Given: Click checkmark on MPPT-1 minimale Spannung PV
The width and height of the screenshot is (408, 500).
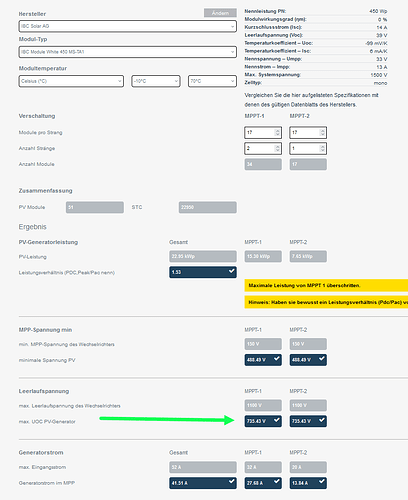Looking at the screenshot, I should (277, 358).
